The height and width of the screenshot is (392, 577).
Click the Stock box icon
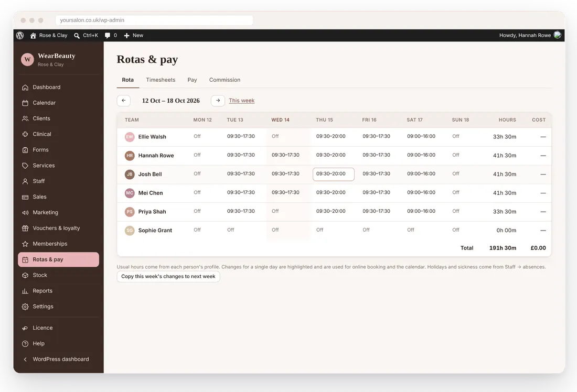25,276
